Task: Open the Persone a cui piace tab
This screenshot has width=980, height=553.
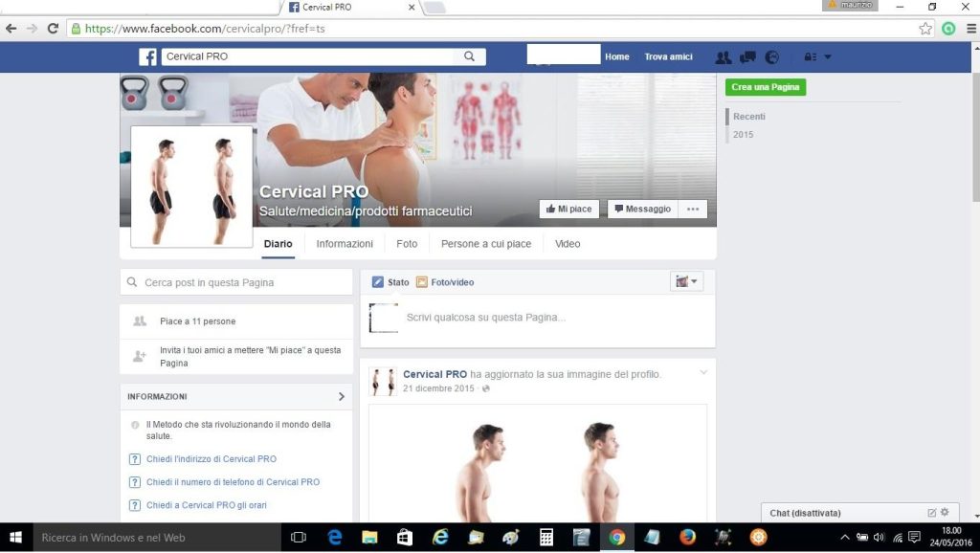Action: (486, 244)
